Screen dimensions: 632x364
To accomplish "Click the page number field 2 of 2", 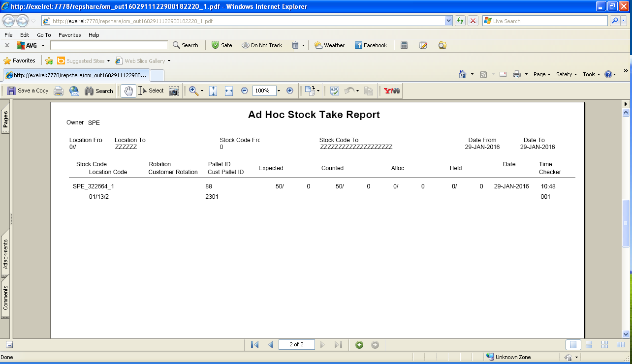I will (x=296, y=345).
